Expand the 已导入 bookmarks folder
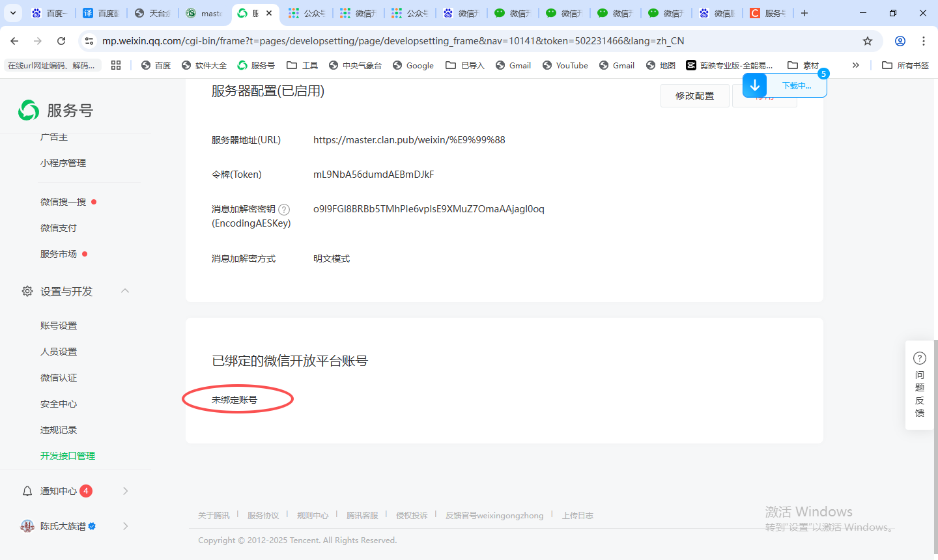The width and height of the screenshot is (938, 560). 465,65
